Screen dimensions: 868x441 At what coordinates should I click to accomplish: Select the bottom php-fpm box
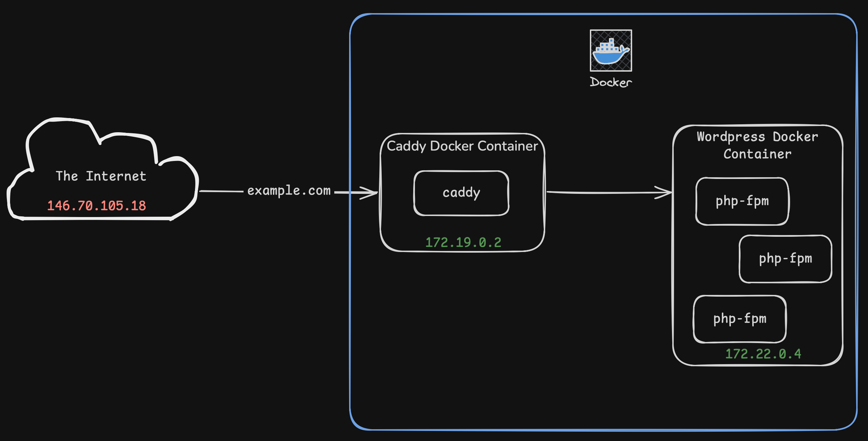tap(739, 319)
